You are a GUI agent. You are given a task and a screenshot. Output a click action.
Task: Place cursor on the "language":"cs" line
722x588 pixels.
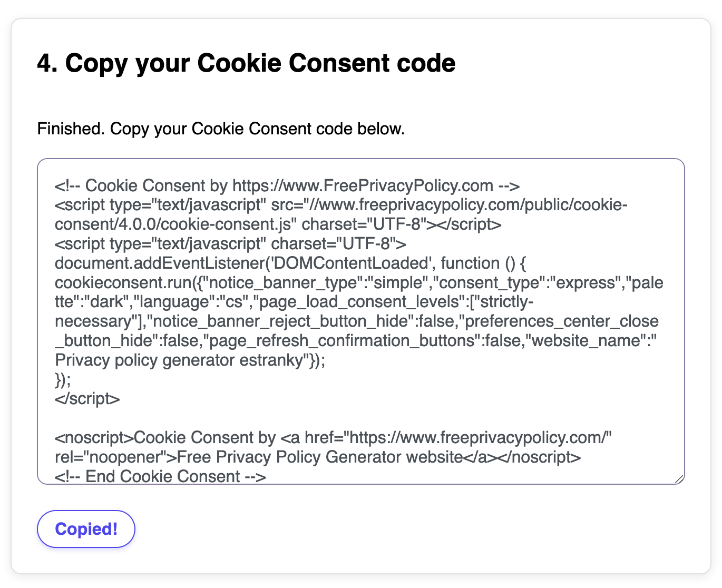(x=294, y=302)
